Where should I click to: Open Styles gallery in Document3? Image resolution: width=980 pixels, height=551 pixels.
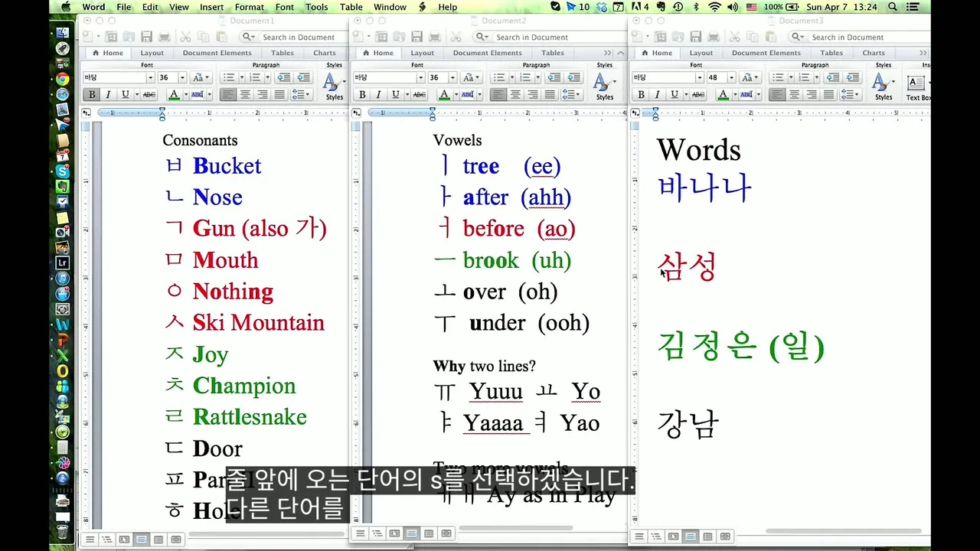coord(883,86)
